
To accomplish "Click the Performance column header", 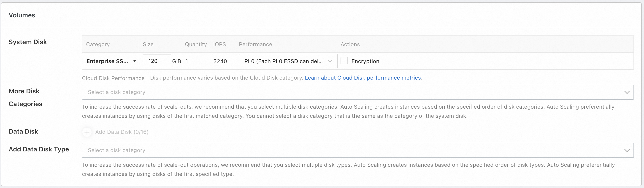I will 255,44.
